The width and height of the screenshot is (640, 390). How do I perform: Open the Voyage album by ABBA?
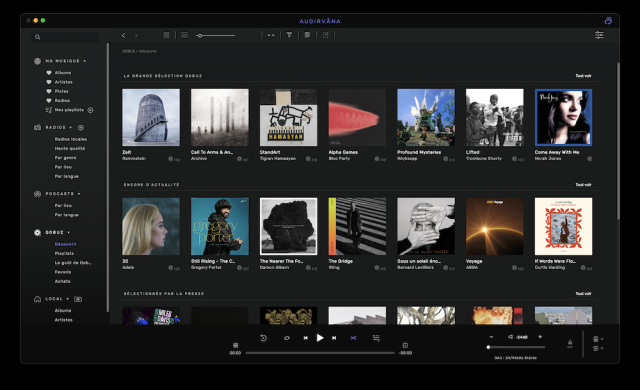point(495,226)
